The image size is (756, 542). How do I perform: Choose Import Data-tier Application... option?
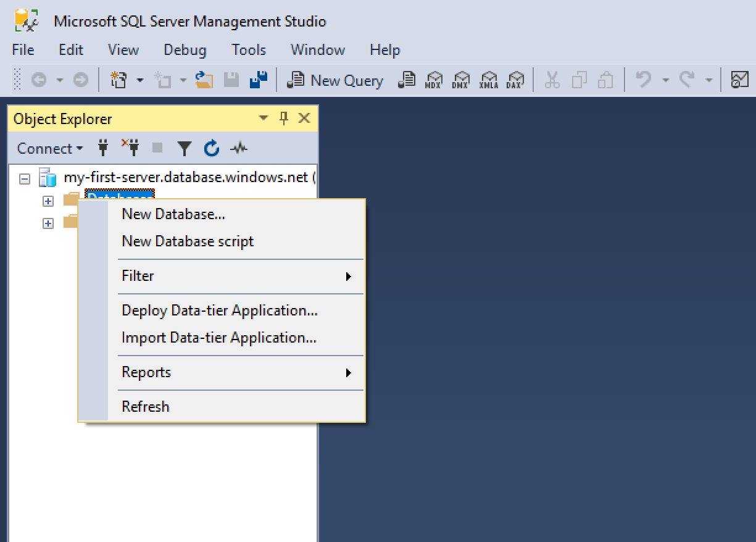[x=219, y=338]
